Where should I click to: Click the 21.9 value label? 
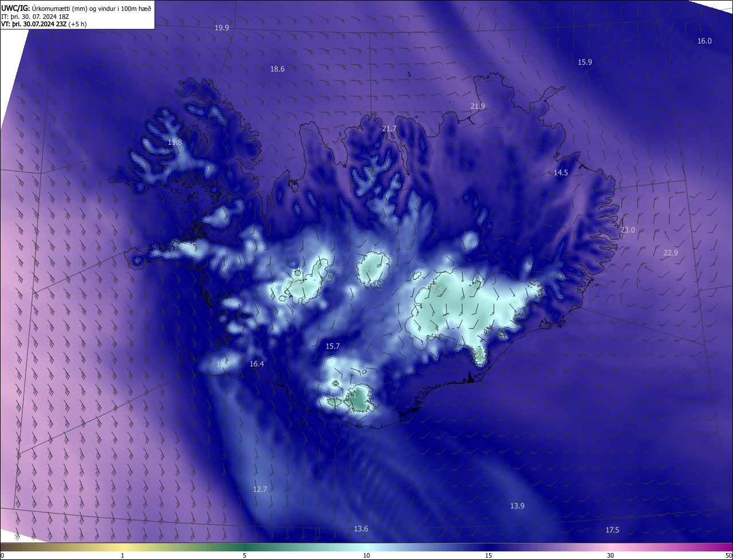478,106
